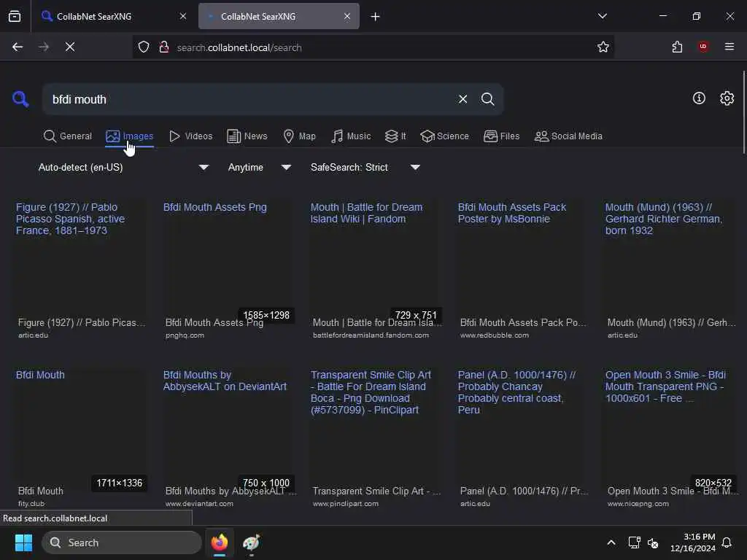
Task: Open the Firefox View icon
Action: coord(15,16)
